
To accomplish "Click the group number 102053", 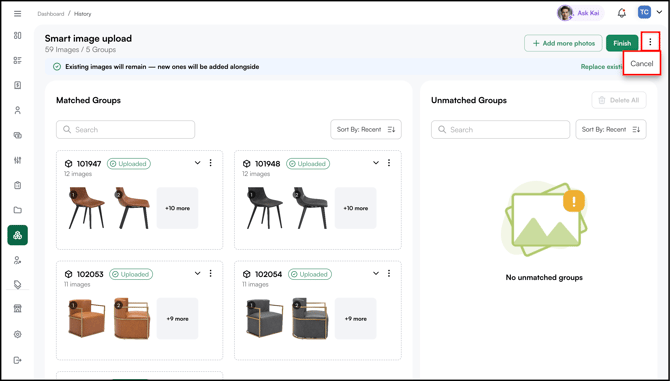I will coord(90,274).
